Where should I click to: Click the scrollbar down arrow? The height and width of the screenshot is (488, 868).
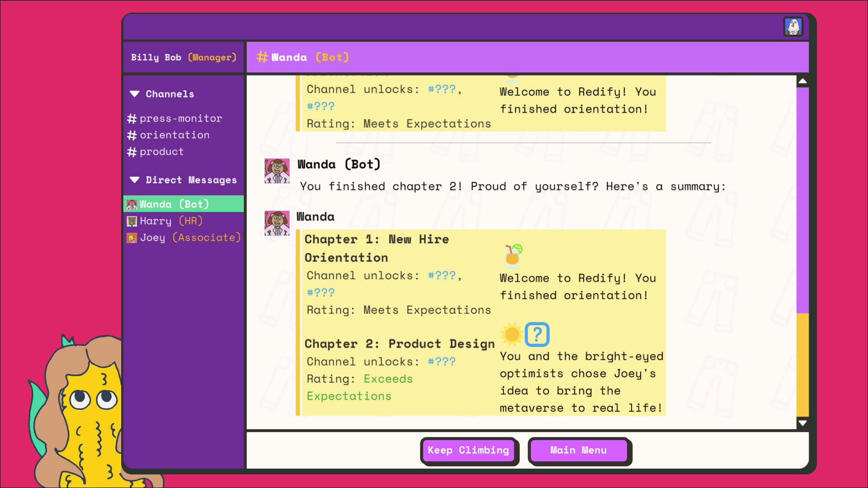click(802, 423)
